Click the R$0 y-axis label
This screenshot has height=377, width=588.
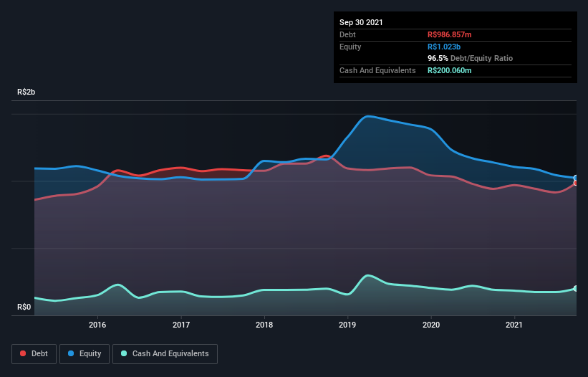point(24,307)
